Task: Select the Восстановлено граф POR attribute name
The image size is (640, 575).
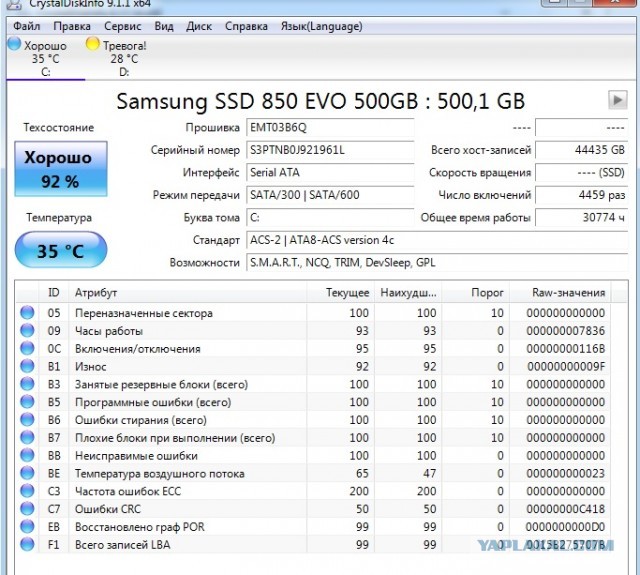Action: [x=140, y=527]
